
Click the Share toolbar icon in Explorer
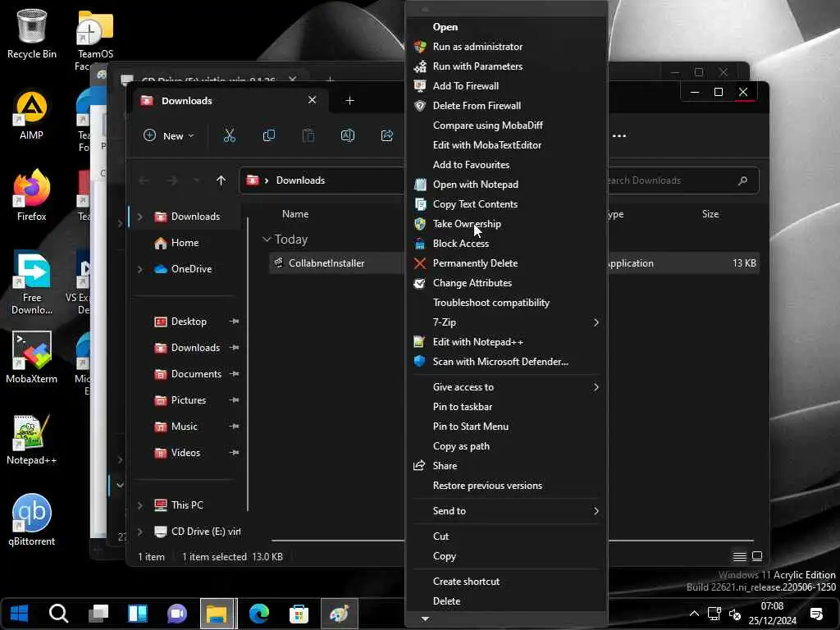tap(387, 135)
